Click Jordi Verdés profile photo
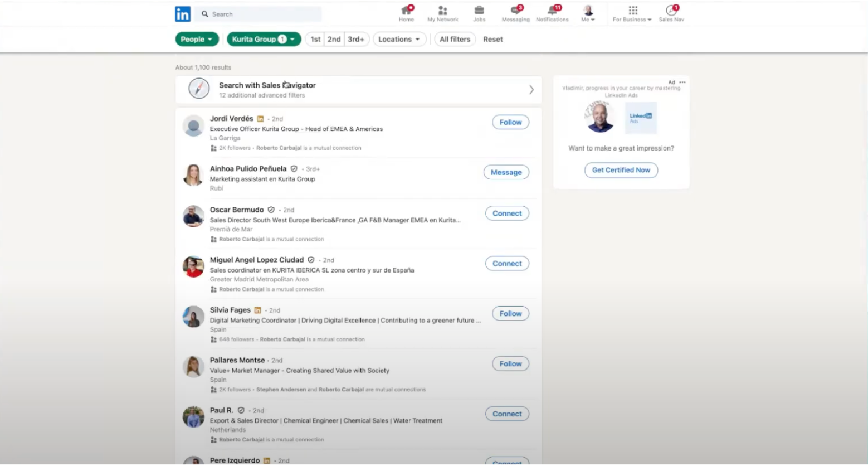Image resolution: width=868 pixels, height=466 pixels. coord(193,126)
